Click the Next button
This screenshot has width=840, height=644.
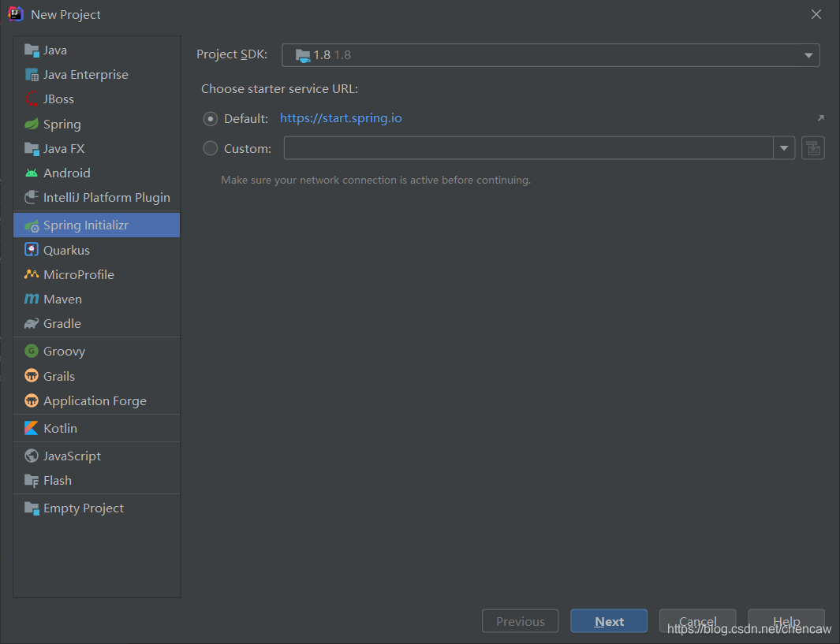click(x=609, y=621)
